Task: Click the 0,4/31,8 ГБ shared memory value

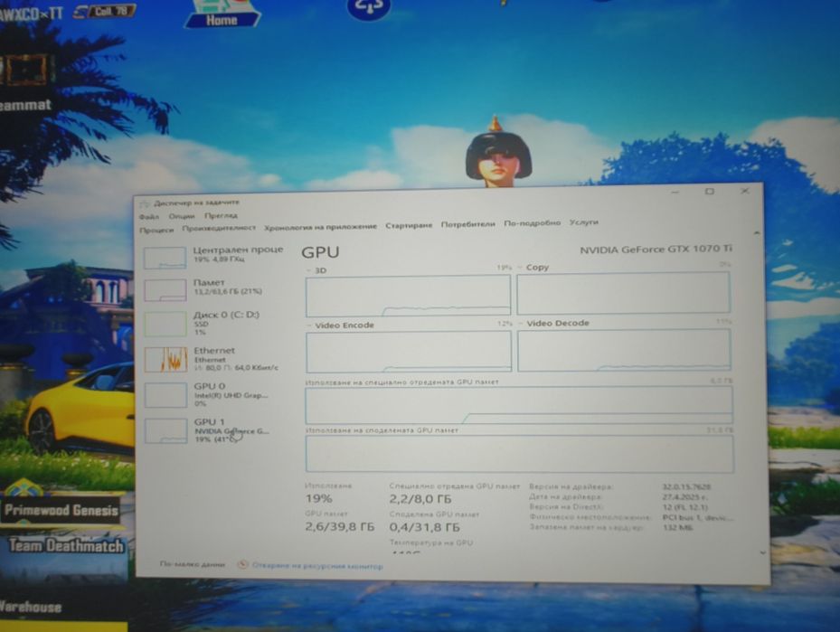Action: click(x=424, y=527)
